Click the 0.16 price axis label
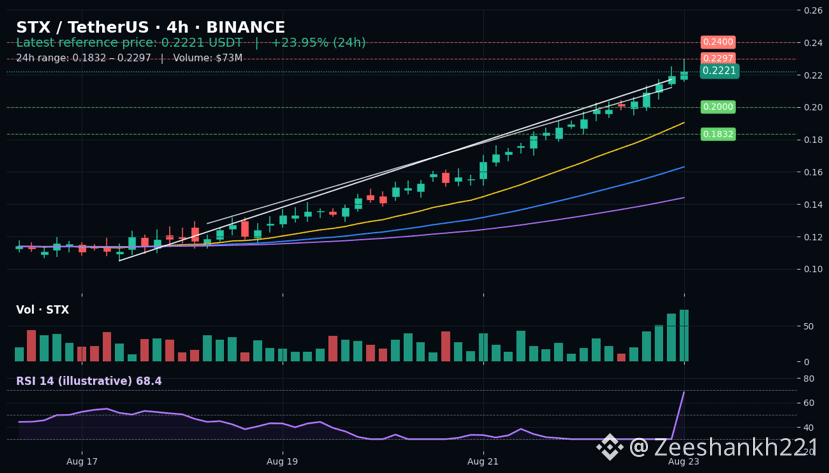The height and width of the screenshot is (473, 829). click(813, 172)
